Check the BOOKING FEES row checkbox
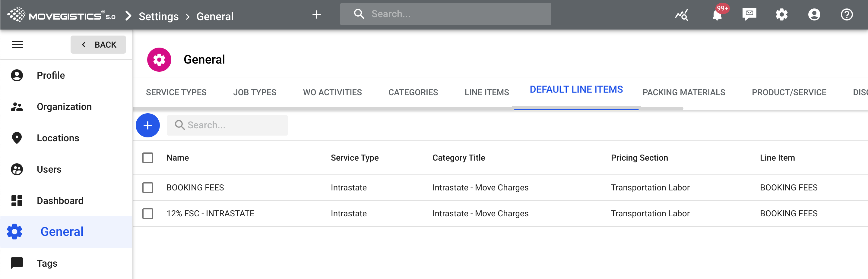 pos(147,187)
